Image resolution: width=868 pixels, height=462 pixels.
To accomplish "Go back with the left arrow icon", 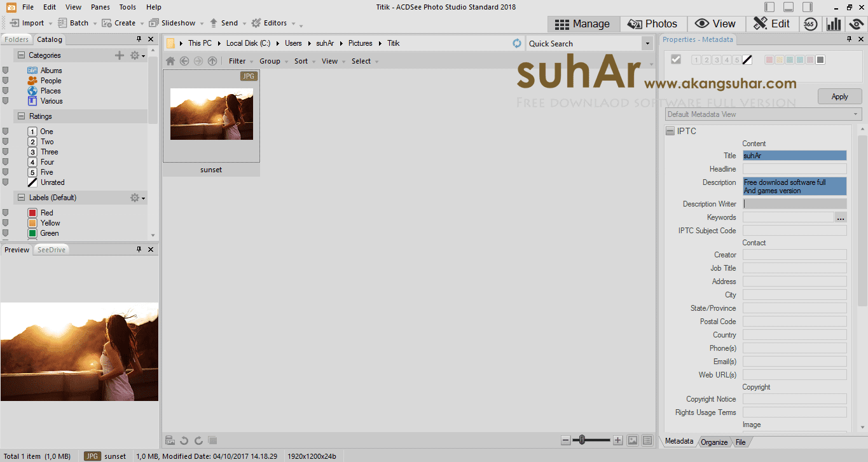I will click(x=184, y=61).
